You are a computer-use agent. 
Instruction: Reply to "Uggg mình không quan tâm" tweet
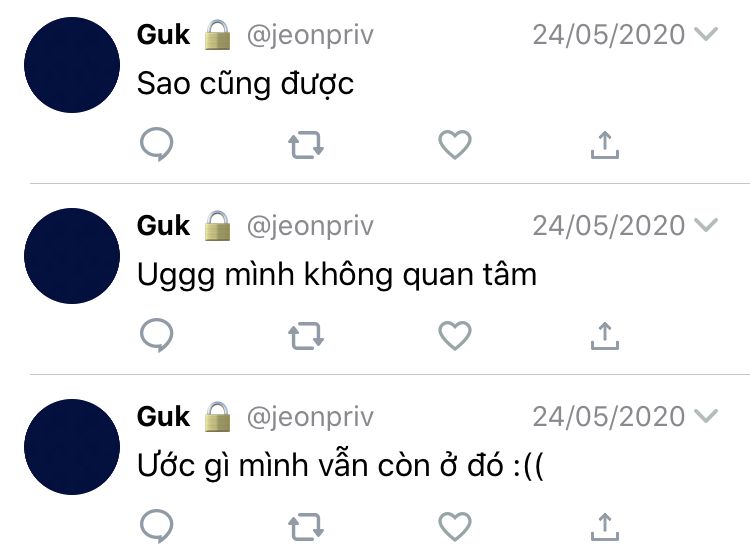[x=156, y=335]
